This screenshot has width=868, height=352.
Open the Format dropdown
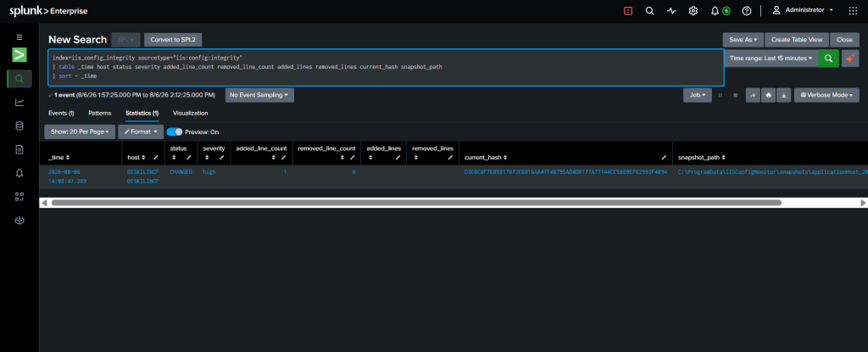141,132
